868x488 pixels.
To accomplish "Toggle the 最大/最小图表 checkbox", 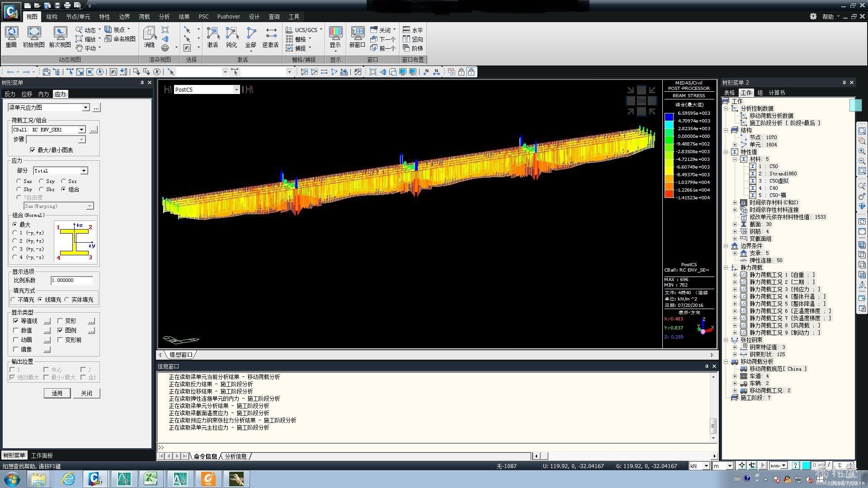I will pyautogui.click(x=32, y=150).
